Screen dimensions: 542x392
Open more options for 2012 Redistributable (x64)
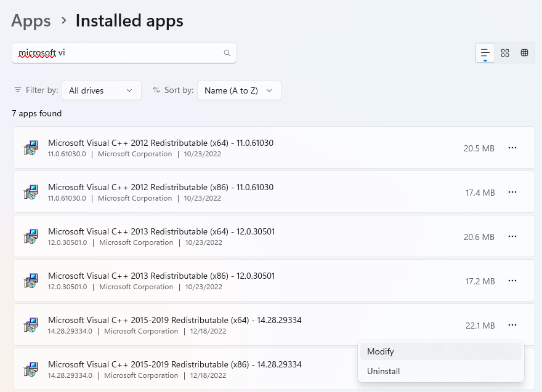click(x=512, y=148)
